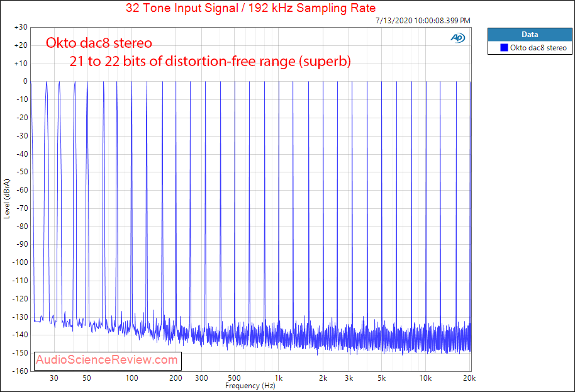Click the 20k x-axis tick label
This screenshot has width=575, height=392.
(469, 378)
